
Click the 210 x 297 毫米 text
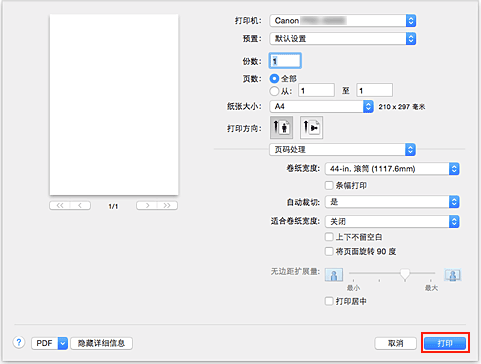click(x=402, y=107)
